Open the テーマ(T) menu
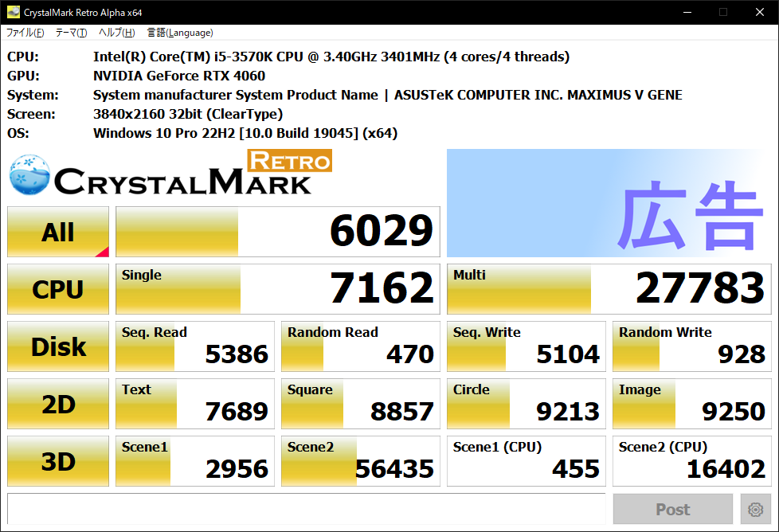 pyautogui.click(x=71, y=33)
